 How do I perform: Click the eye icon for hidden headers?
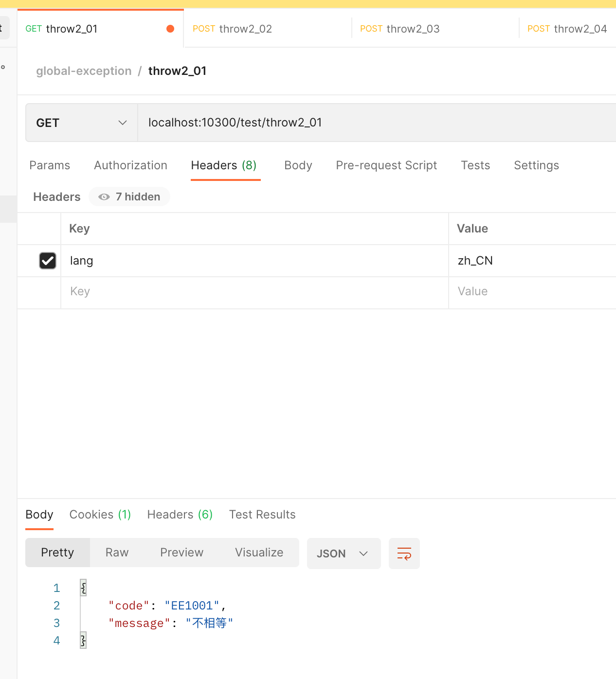pos(104,197)
